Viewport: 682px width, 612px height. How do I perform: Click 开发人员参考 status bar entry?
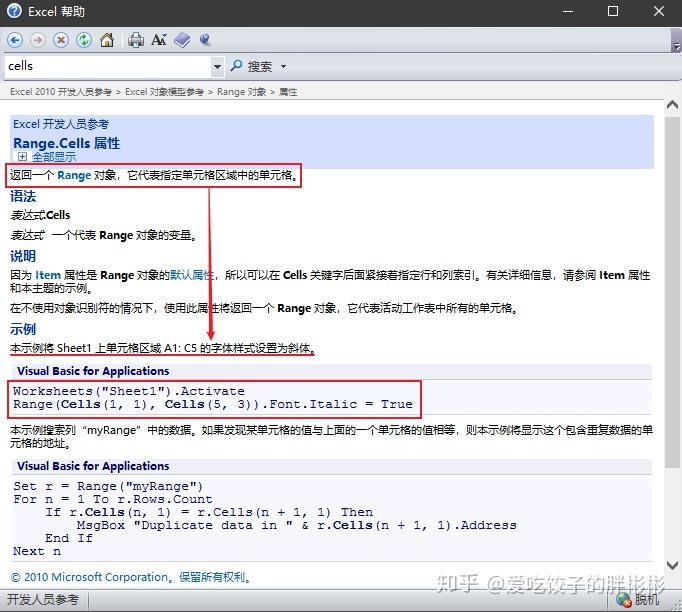click(x=43, y=600)
